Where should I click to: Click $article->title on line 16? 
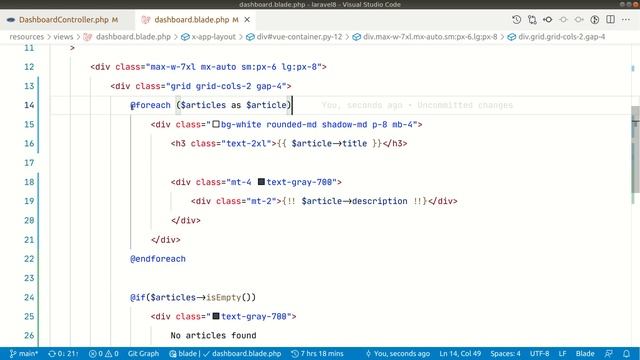[329, 143]
